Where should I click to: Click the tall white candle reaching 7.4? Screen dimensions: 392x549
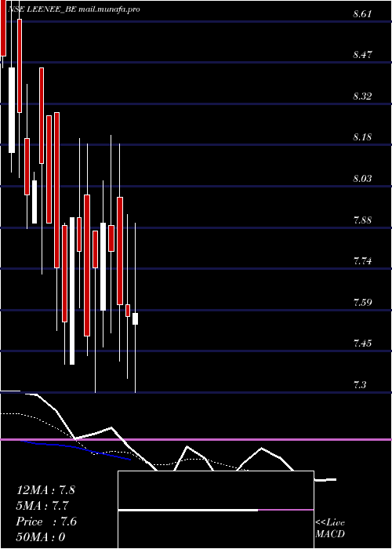click(72, 291)
